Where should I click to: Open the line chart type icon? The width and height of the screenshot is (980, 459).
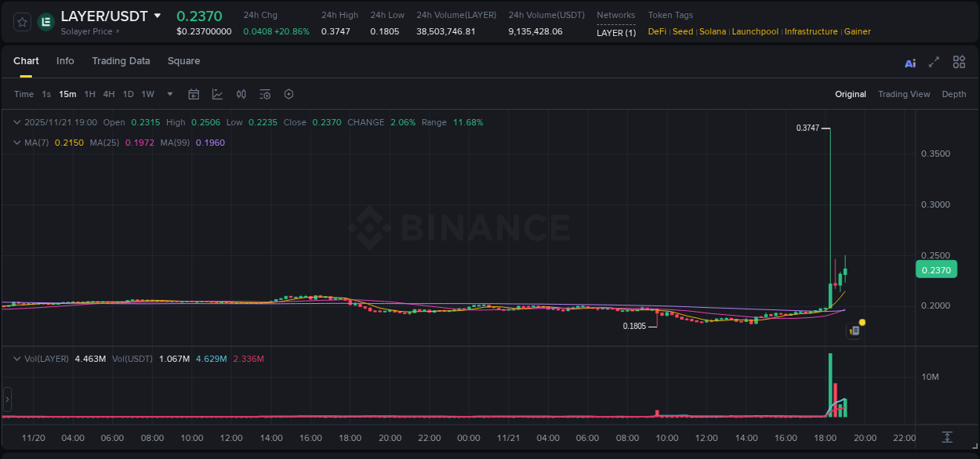(217, 94)
